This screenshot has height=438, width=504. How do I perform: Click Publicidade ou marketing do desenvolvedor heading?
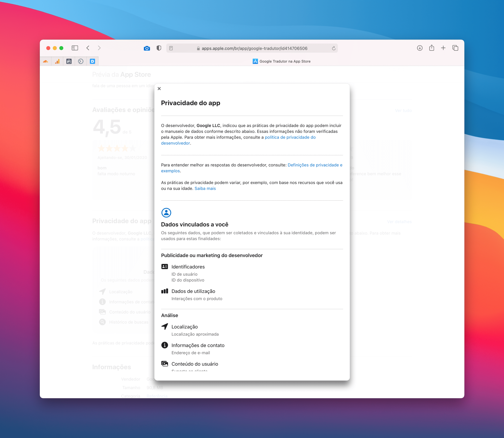click(x=212, y=255)
